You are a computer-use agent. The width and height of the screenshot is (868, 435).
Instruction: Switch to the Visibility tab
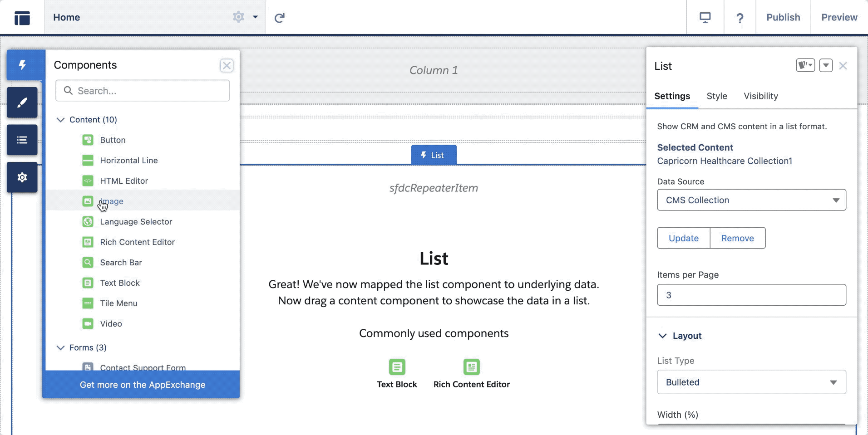(x=760, y=96)
